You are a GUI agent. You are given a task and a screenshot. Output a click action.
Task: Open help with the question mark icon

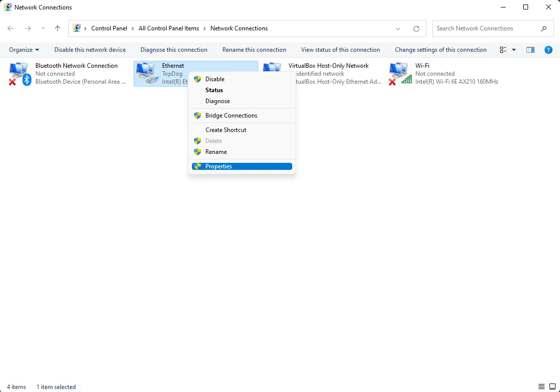coord(548,50)
